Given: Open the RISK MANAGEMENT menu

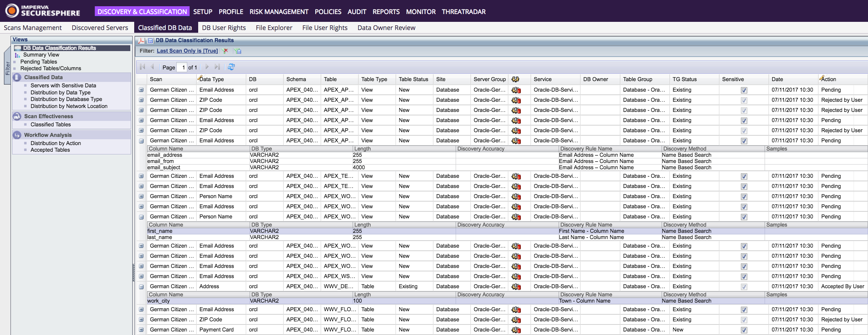Looking at the screenshot, I should pyautogui.click(x=279, y=12).
